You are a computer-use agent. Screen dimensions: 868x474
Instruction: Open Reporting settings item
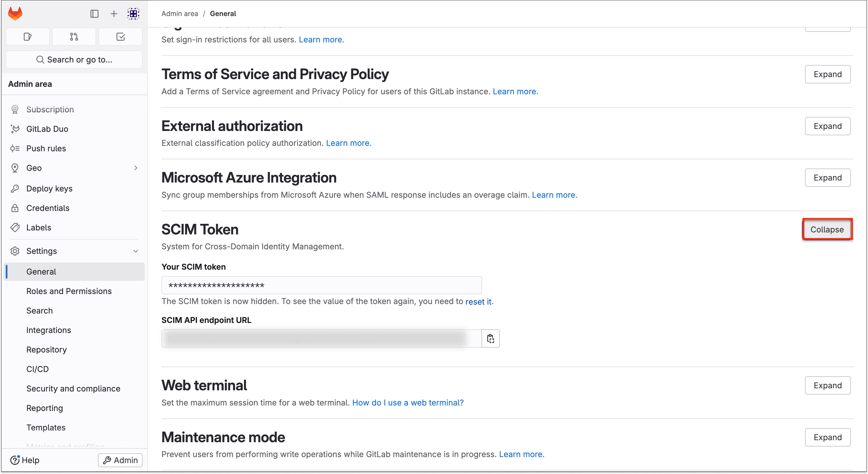74,408
